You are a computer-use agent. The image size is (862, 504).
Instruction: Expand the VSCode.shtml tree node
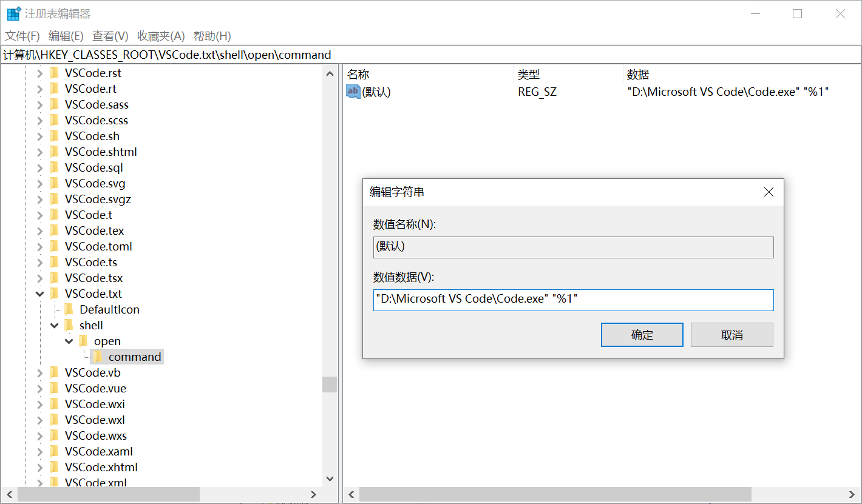[40, 152]
